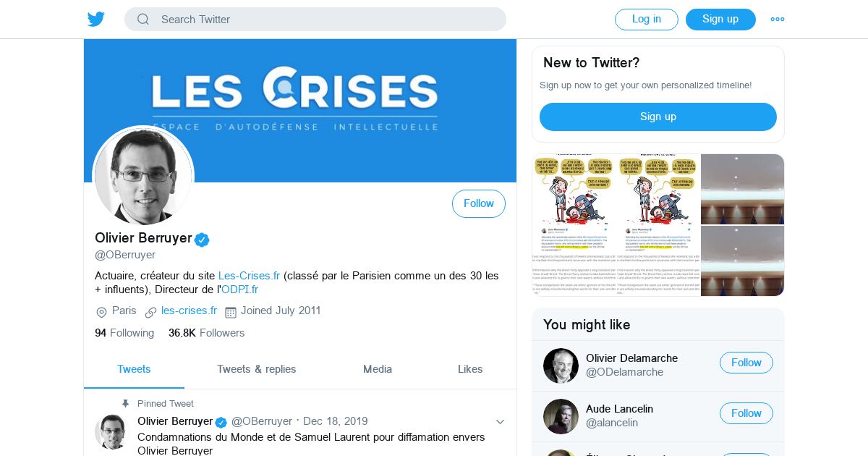
Task: Click the search magnifier icon
Action: point(143,20)
